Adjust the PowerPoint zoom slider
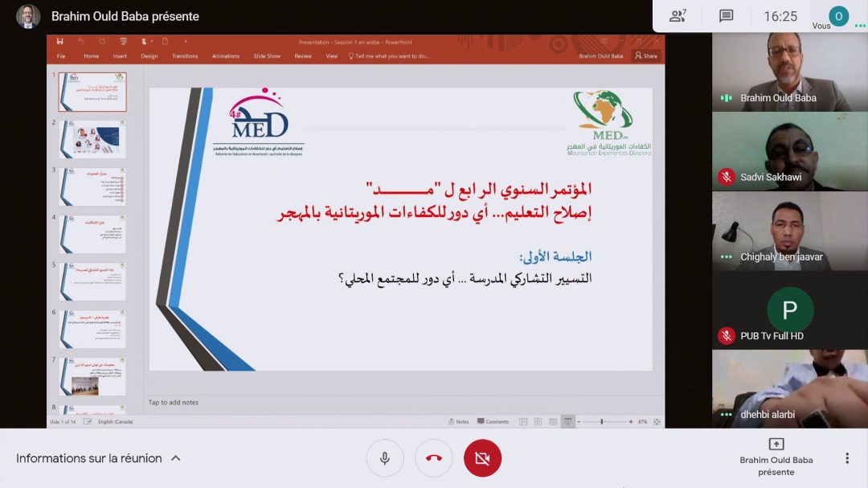 [602, 421]
